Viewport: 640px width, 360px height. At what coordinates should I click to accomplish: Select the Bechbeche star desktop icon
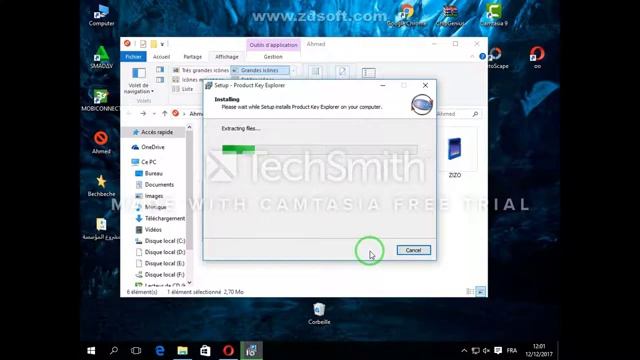(101, 185)
